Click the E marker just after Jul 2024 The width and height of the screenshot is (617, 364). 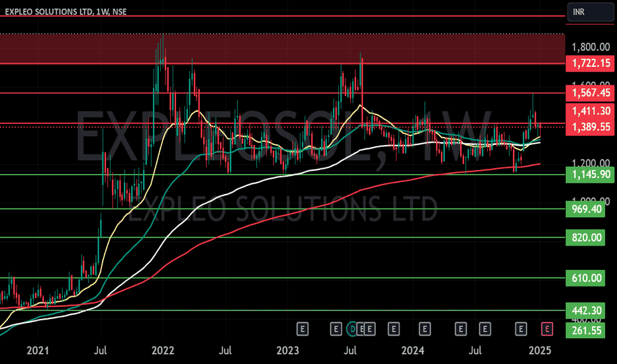coord(485,329)
